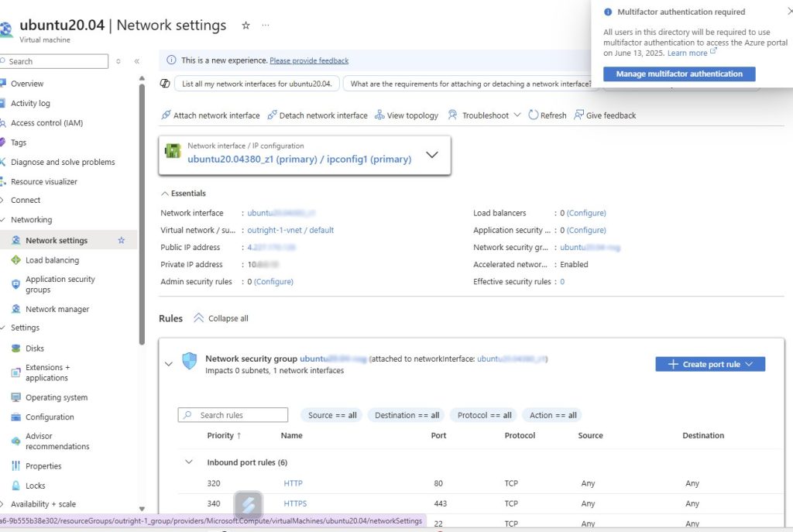Collapse Inbound port rules (6)
Image resolution: width=793 pixels, height=532 pixels.
point(189,462)
